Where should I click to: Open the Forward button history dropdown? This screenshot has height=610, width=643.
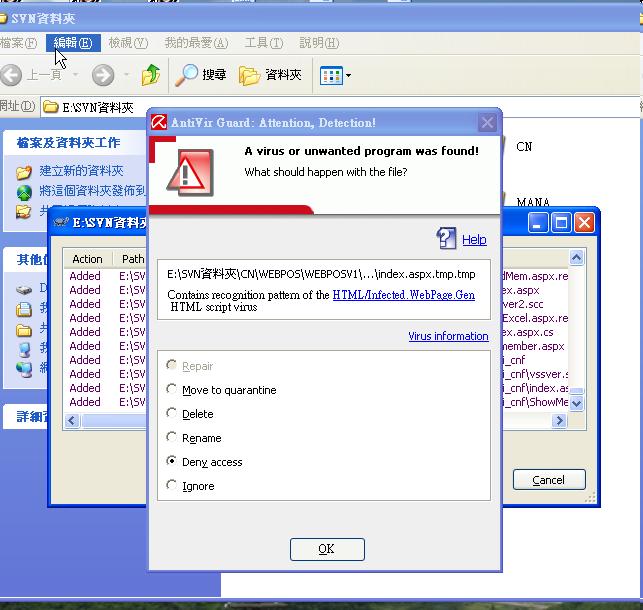tap(126, 75)
